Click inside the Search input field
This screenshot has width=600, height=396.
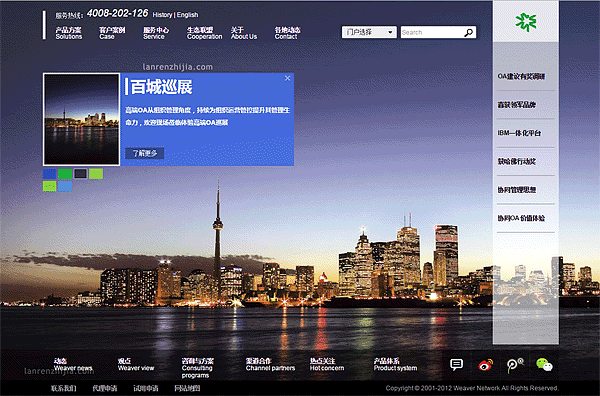click(432, 33)
